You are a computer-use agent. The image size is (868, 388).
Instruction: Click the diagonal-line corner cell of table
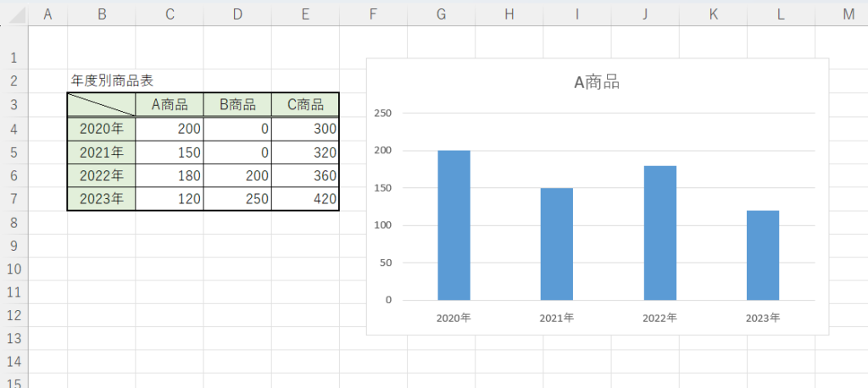(x=101, y=105)
